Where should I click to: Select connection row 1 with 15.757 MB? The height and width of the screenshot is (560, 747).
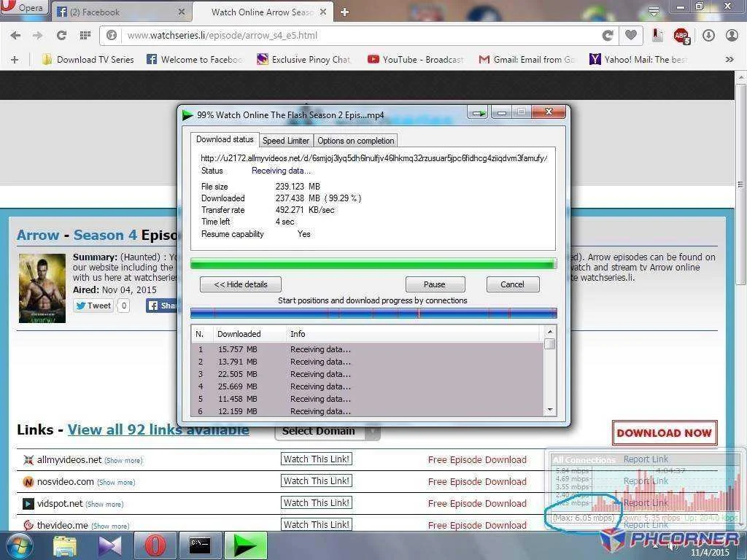[367, 349]
